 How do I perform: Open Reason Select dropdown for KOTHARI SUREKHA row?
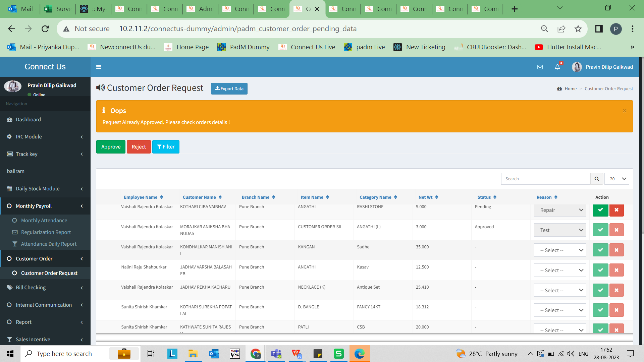tap(560, 310)
